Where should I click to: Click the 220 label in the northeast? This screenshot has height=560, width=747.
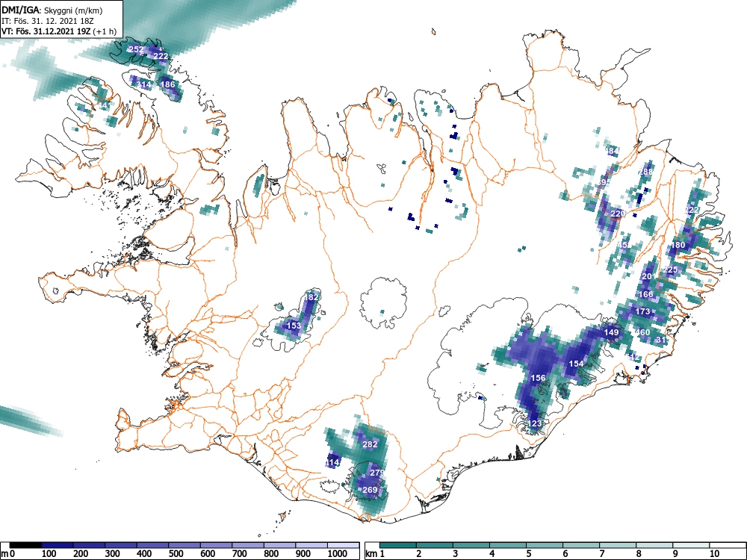click(x=618, y=214)
